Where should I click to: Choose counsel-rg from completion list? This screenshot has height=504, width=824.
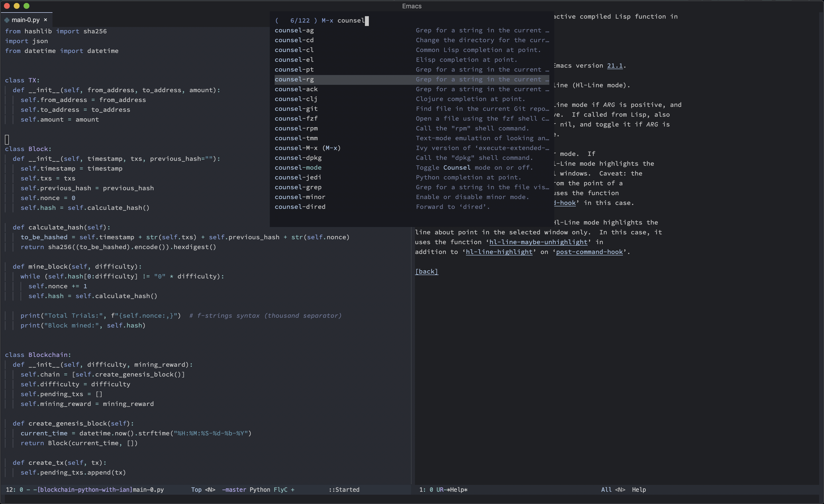click(294, 79)
